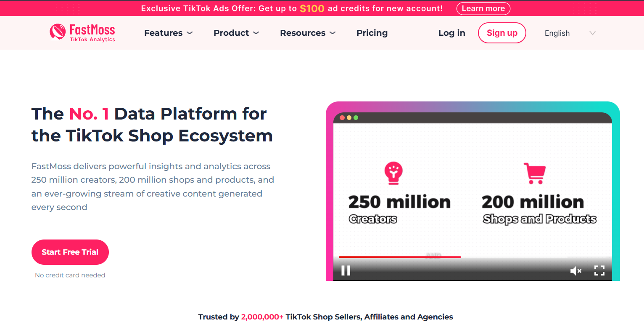The height and width of the screenshot is (330, 644).
Task: Expand the Product menu chevron
Action: [x=256, y=33]
